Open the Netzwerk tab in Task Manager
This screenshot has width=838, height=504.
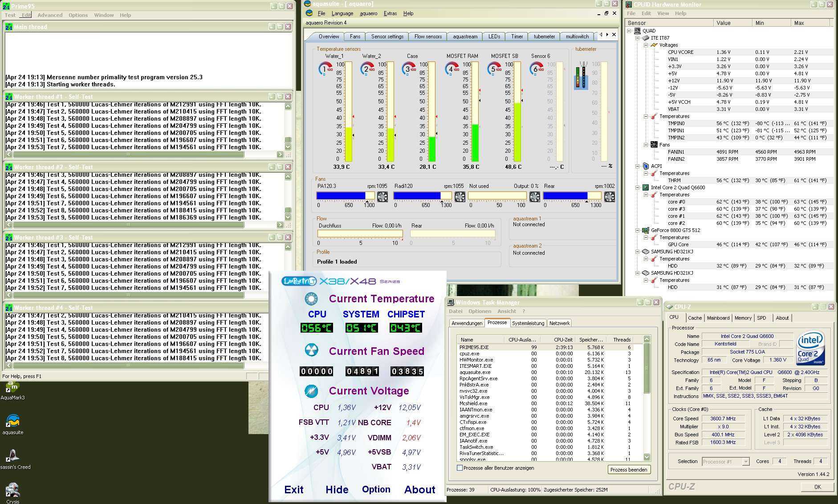(x=559, y=323)
